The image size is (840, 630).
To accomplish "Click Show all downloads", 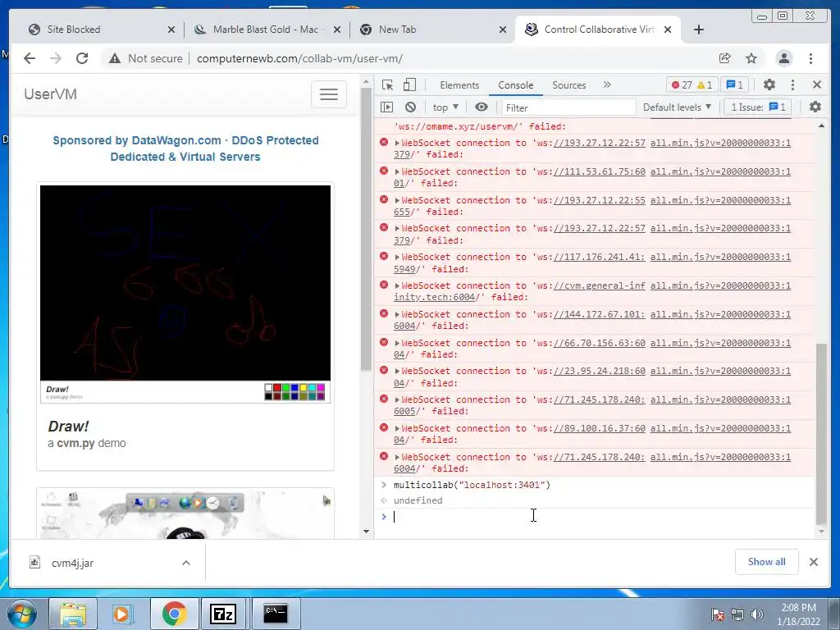I will (767, 561).
